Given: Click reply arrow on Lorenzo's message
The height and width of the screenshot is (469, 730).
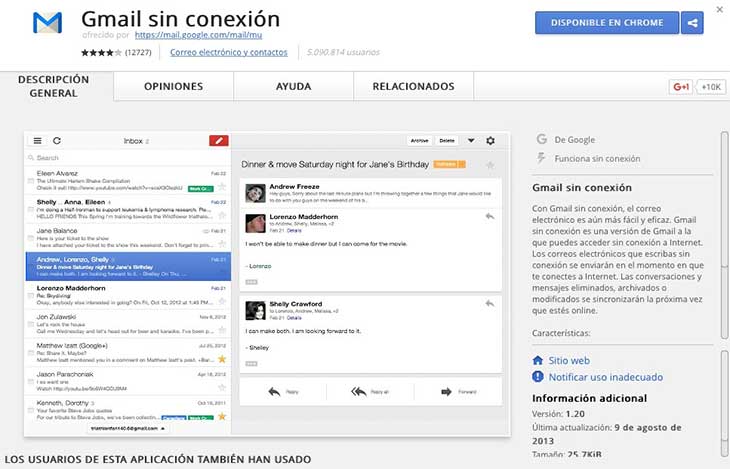Looking at the screenshot, I should click(489, 216).
